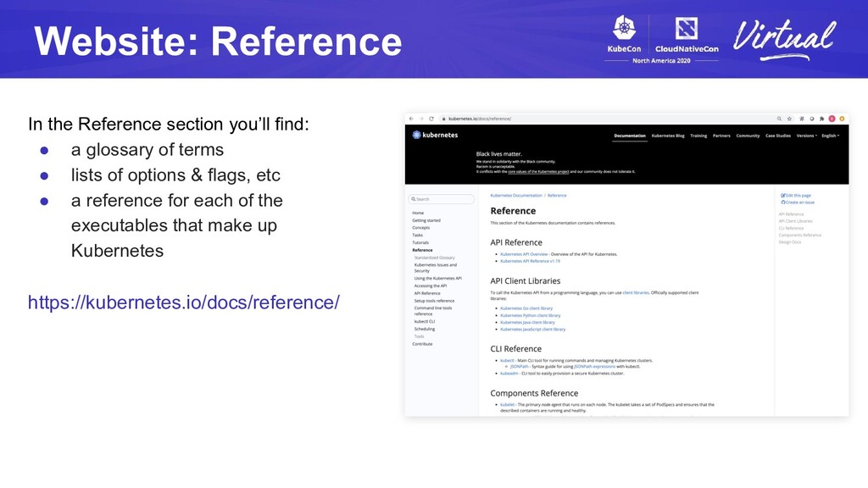Screen dimensions: 868x488
Task: Click the sun-shaped extension icon in browser toolbar
Action: click(802, 119)
